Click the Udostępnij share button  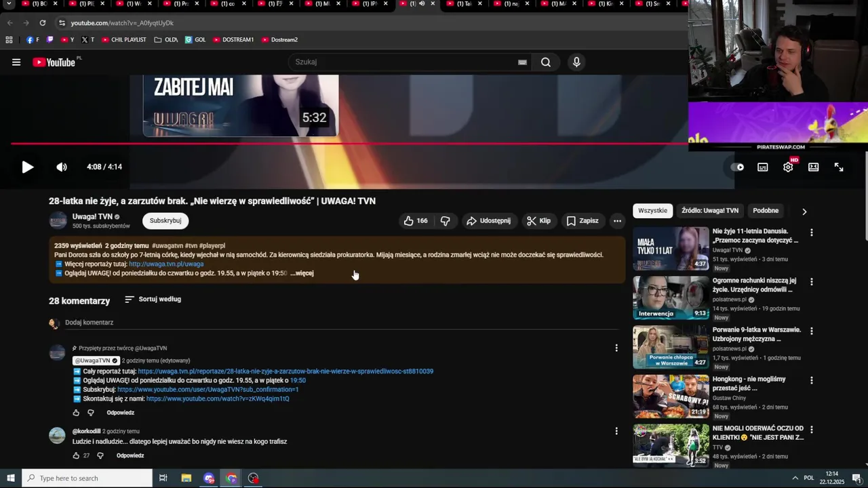(x=488, y=221)
